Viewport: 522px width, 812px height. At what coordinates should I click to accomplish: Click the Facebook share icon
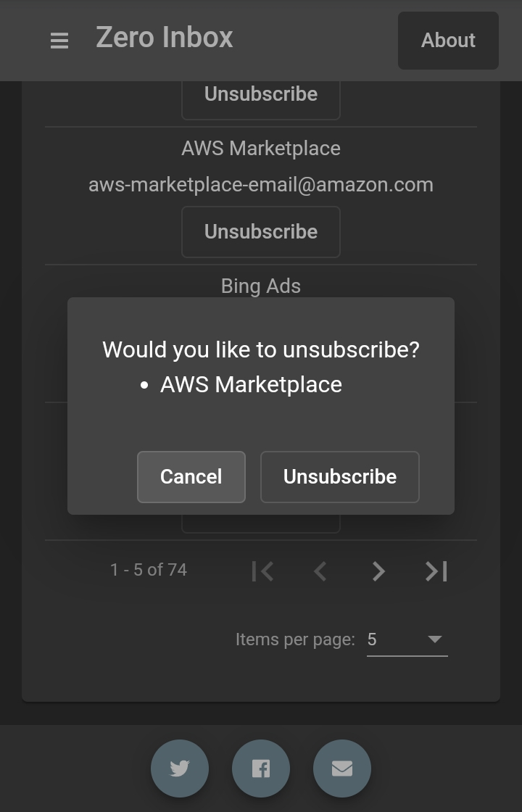(x=261, y=768)
